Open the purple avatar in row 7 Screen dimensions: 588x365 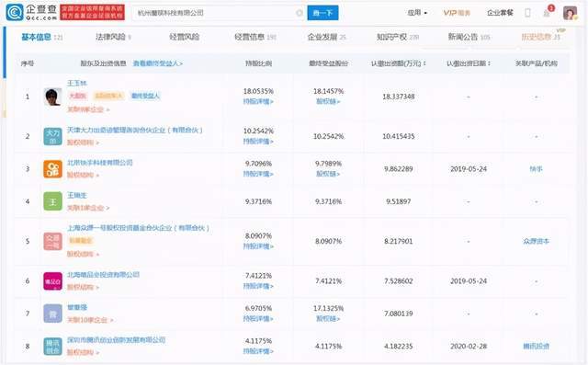point(52,314)
